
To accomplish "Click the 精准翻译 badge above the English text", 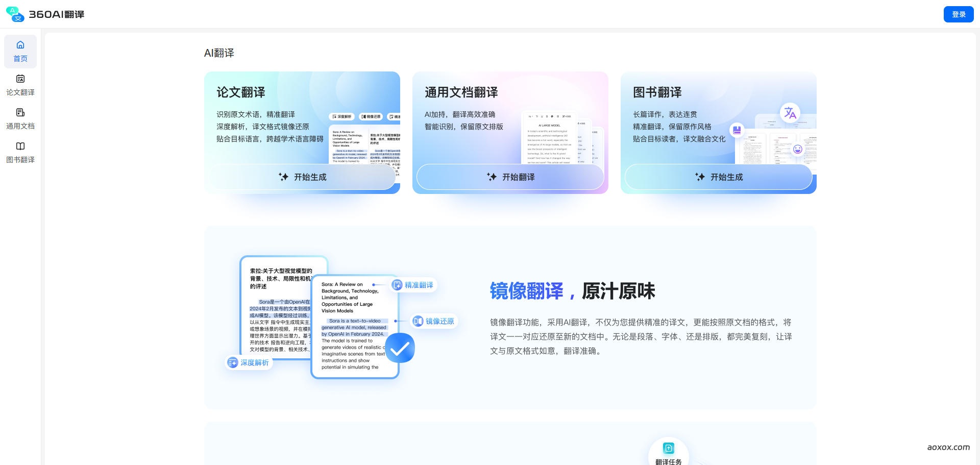I will click(x=413, y=285).
